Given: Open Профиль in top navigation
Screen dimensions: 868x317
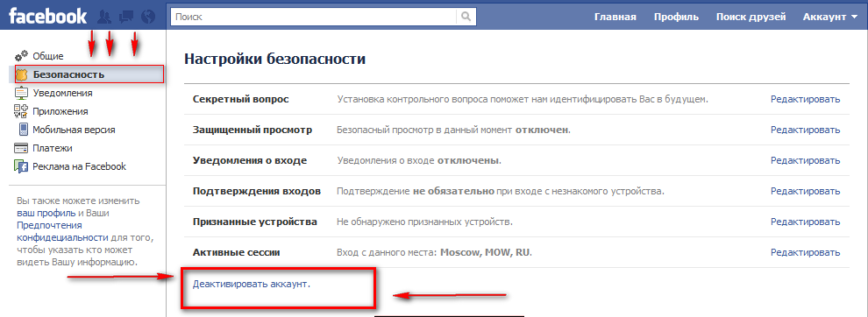Looking at the screenshot, I should pyautogui.click(x=676, y=17).
